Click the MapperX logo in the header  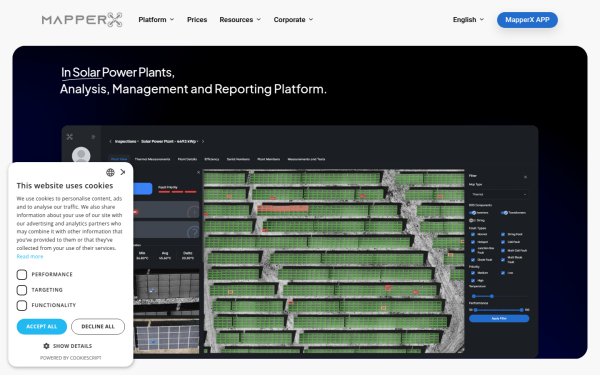[x=82, y=20]
